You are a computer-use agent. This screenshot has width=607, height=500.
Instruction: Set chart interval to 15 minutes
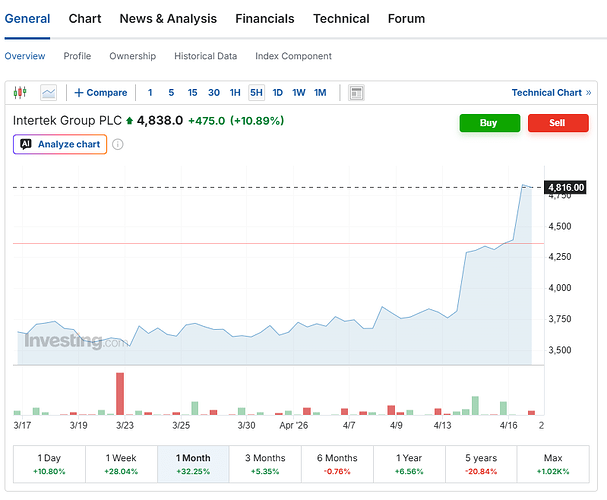coord(192,92)
